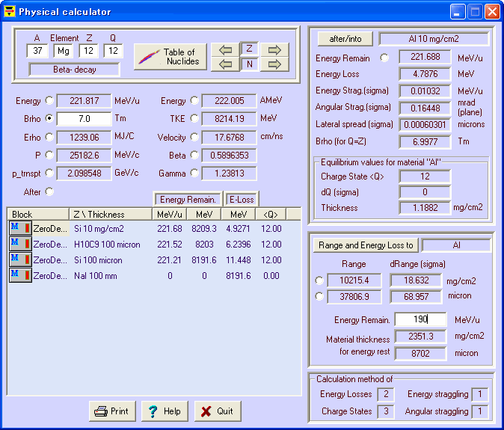Click the Brho value field 7.0

[84, 119]
